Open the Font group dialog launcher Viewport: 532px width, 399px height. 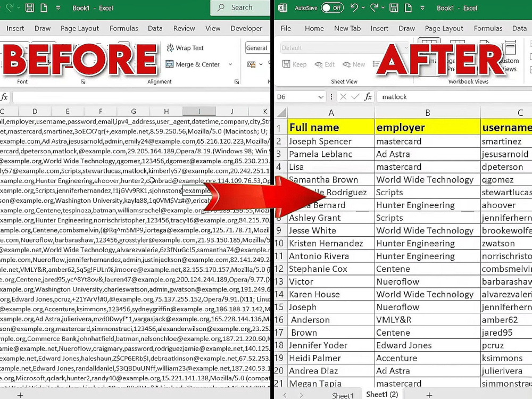(x=83, y=82)
